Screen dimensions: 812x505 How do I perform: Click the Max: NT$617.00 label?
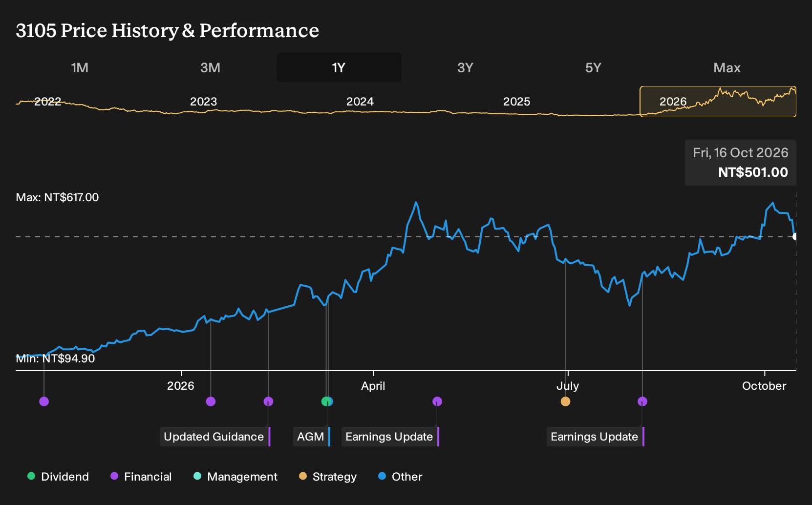click(x=57, y=197)
